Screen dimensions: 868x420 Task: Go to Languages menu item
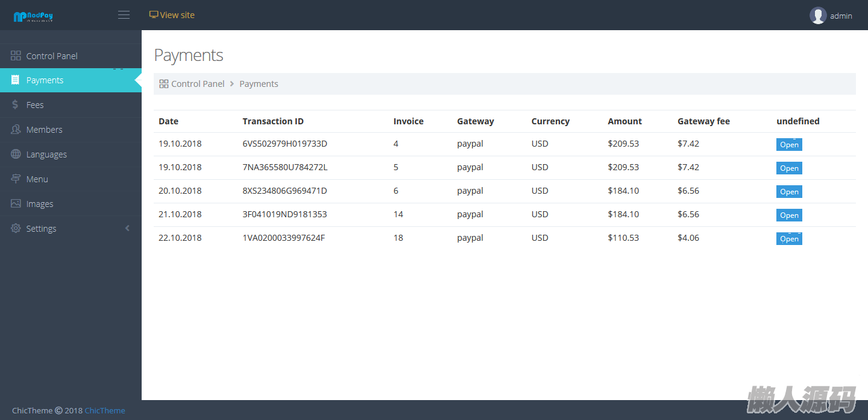tap(46, 154)
